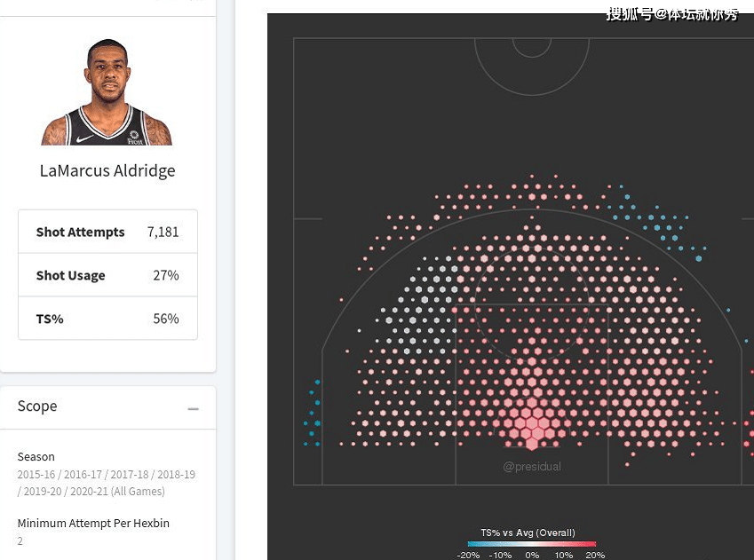Screen dimensions: 754x560
Task: Select the LaMarcus Aldridge name heading
Action: pyautogui.click(x=107, y=170)
